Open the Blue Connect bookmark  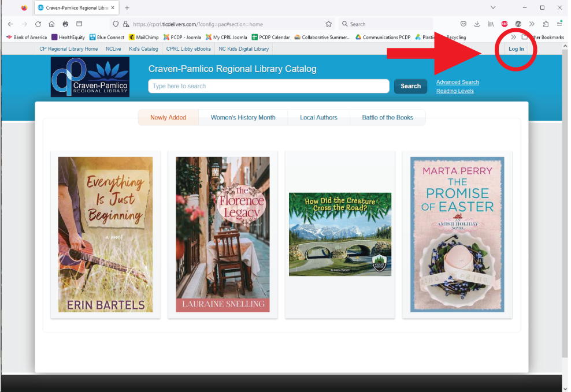point(107,37)
